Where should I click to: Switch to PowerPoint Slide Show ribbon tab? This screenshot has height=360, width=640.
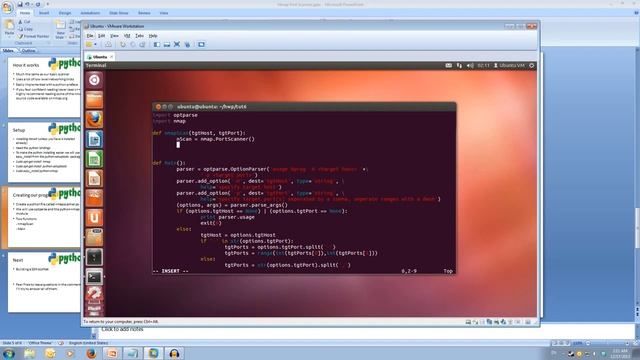click(119, 13)
